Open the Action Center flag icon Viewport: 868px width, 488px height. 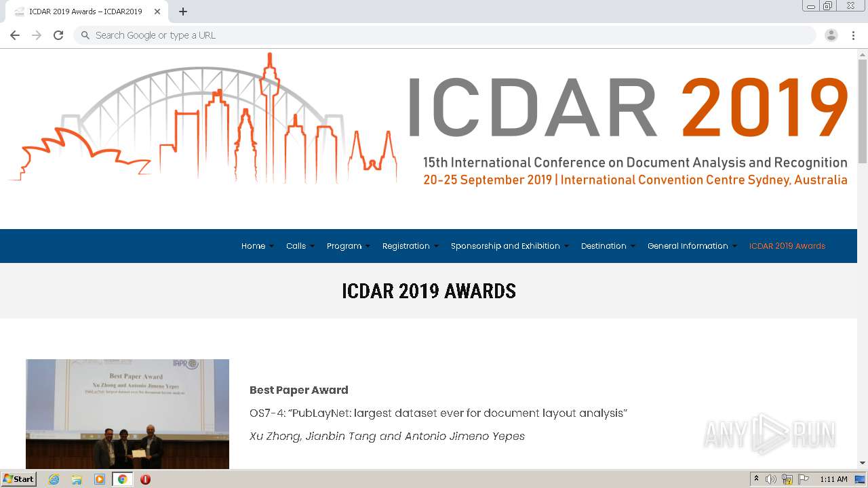804,479
